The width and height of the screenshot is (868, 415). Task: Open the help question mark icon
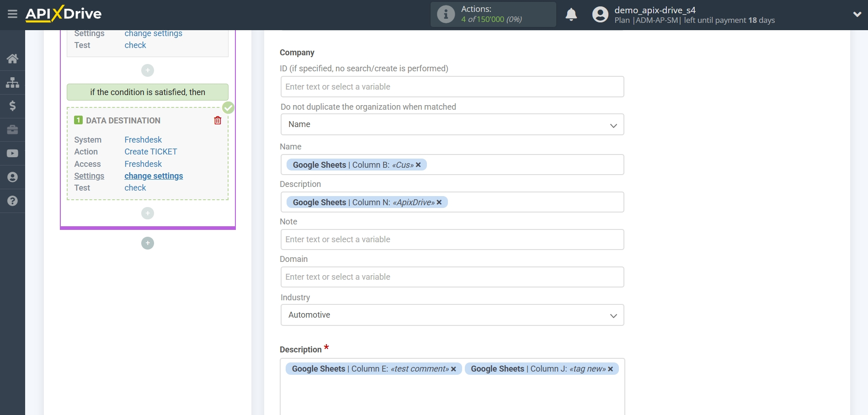12,201
